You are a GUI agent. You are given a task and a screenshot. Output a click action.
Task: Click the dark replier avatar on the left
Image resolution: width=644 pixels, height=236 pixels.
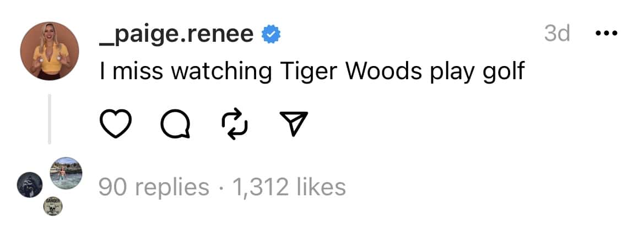28,184
